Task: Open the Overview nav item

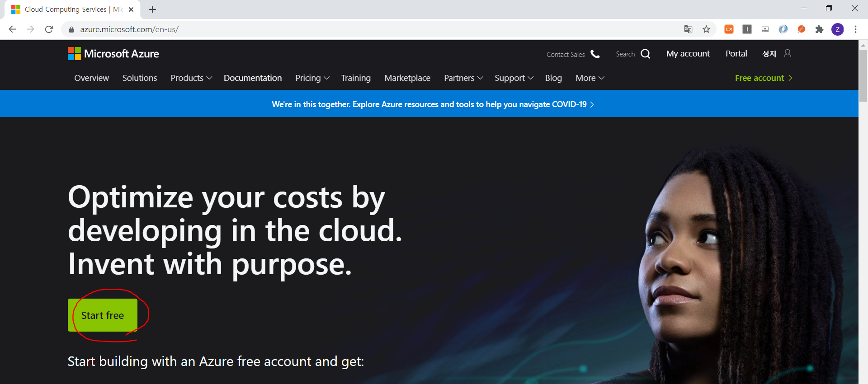Action: point(92,78)
